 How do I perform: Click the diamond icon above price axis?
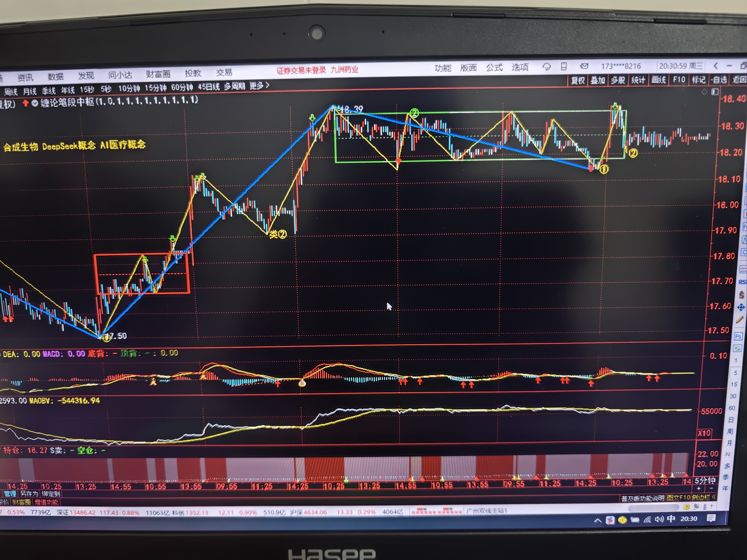point(704,92)
